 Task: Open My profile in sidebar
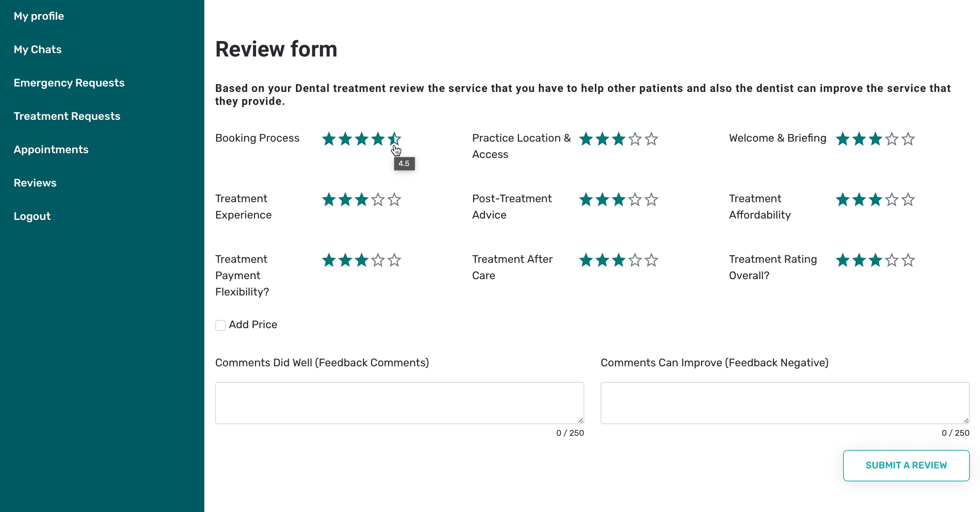pos(39,16)
